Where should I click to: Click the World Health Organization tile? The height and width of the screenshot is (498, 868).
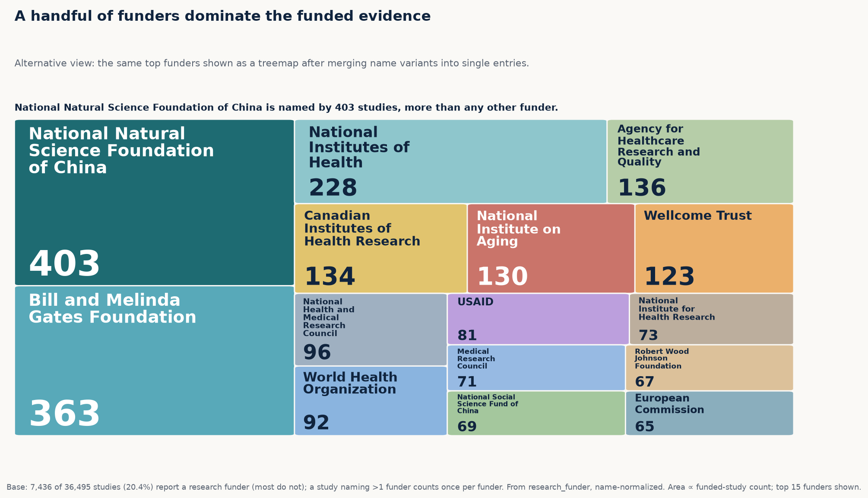coord(371,401)
